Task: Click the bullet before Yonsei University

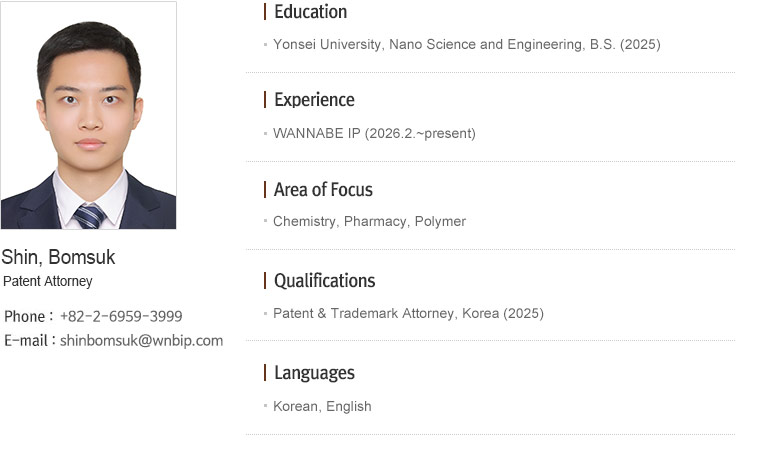Action: (x=265, y=45)
